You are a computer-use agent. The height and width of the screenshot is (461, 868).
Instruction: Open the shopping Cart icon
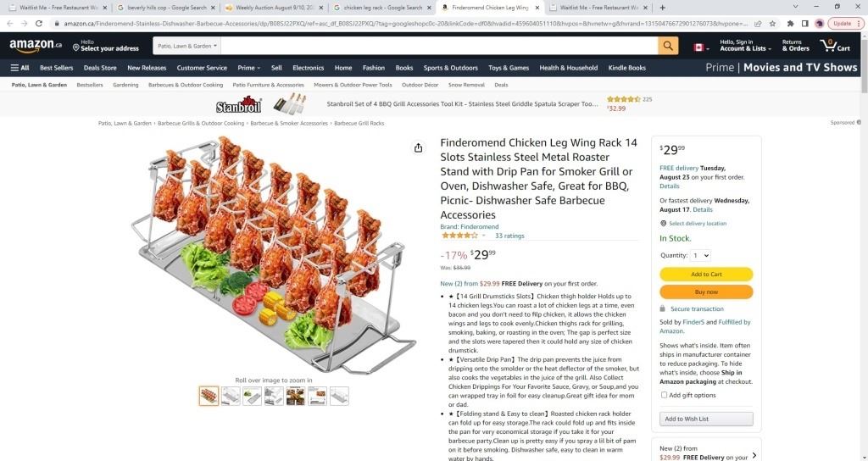pyautogui.click(x=835, y=46)
